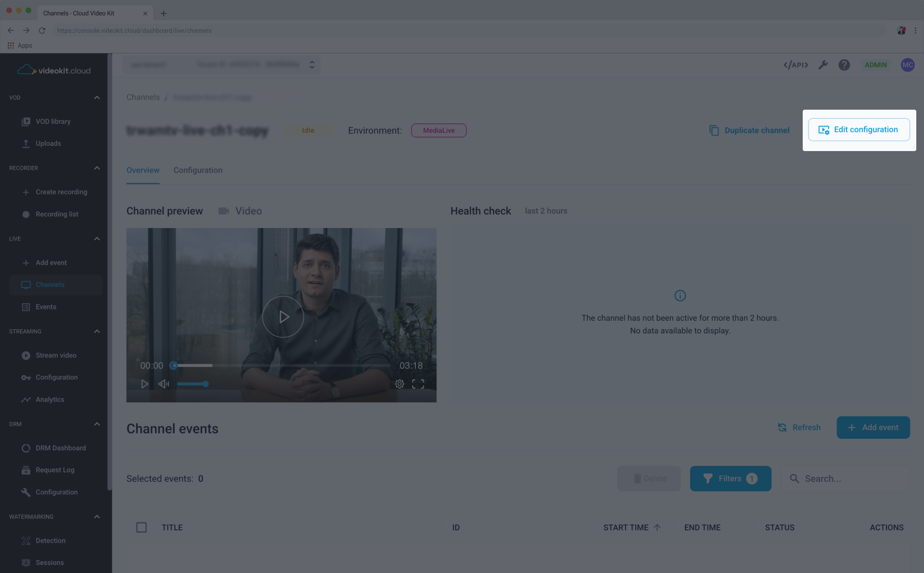Viewport: 924px width, 573px height.
Task: Collapse the LIVE sidebar section
Action: (x=97, y=239)
